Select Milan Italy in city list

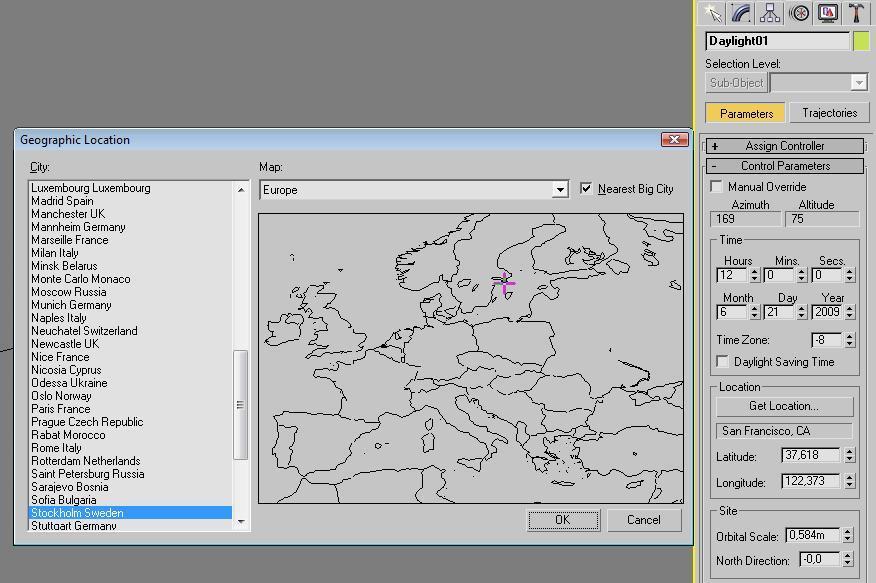coord(130,253)
